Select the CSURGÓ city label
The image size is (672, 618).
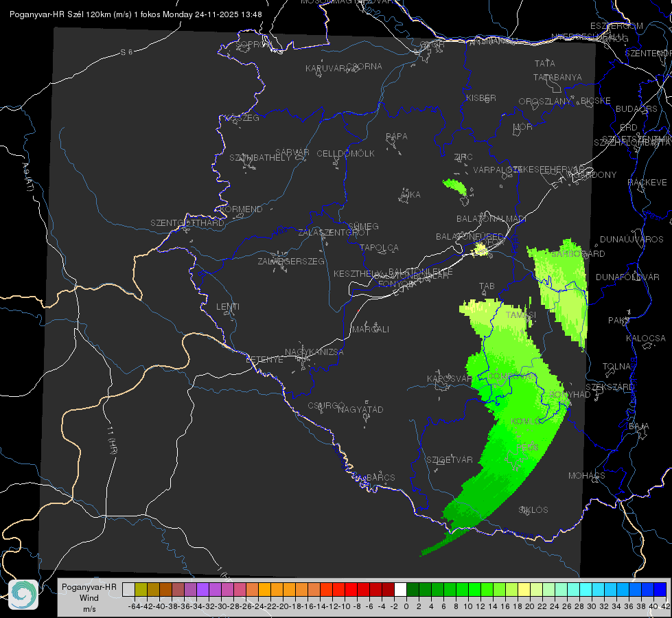(326, 406)
